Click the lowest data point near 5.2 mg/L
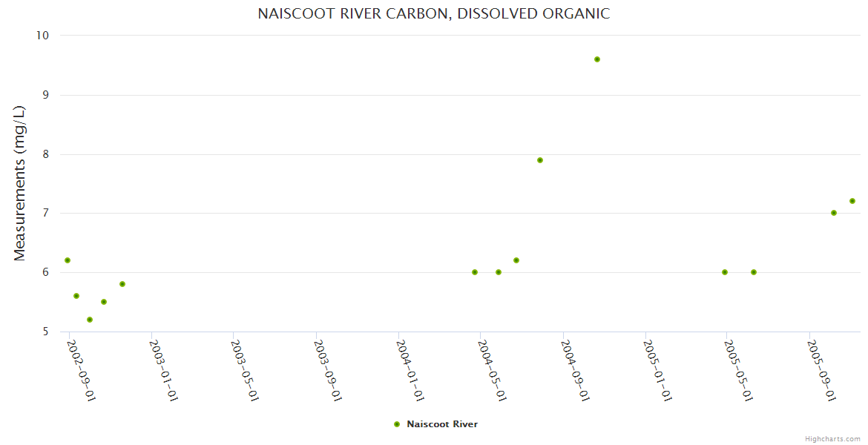The width and height of the screenshot is (868, 445). (x=90, y=320)
